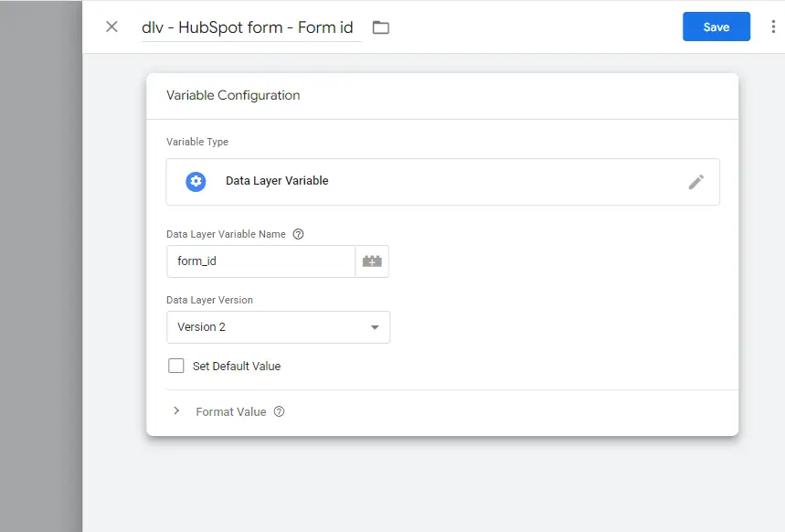Click the blue Data Layer Variable gear icon
The width and height of the screenshot is (785, 532).
click(196, 181)
